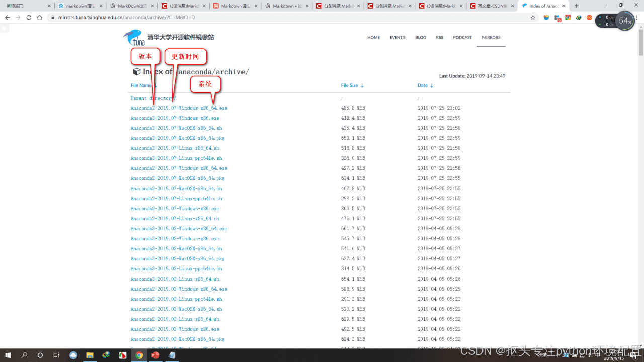Click the TUNA mirror site logo
Image resolution: width=644 pixels, height=362 pixels.
133,38
